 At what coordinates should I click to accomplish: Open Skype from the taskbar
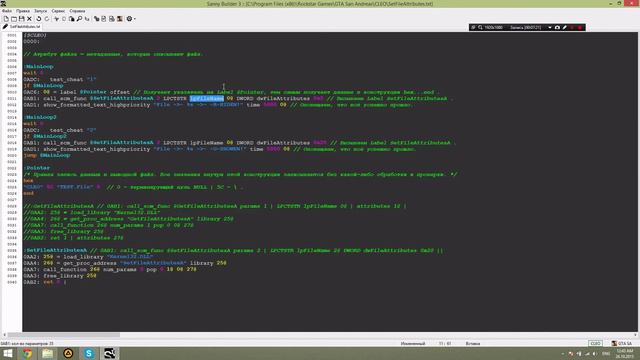(x=89, y=353)
